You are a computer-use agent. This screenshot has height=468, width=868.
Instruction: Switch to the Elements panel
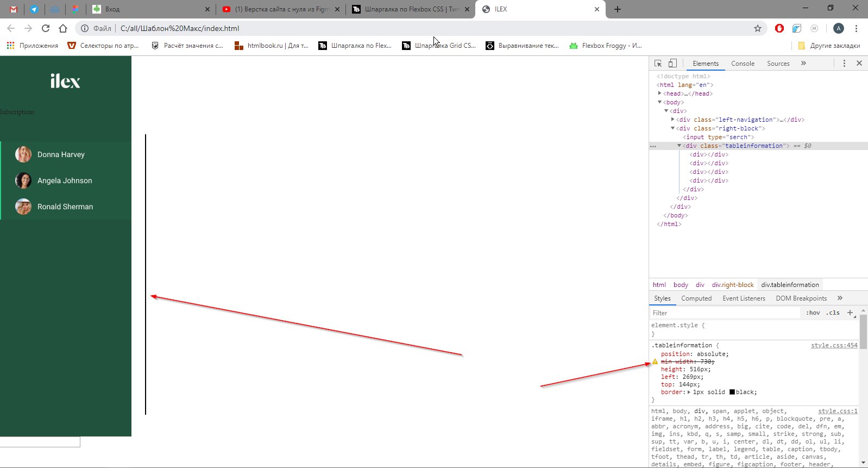coord(706,64)
